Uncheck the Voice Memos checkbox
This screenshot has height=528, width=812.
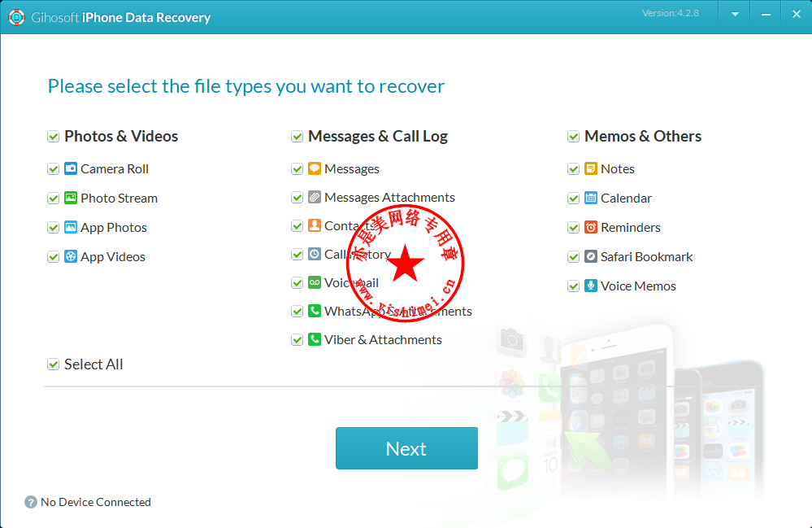(x=573, y=286)
